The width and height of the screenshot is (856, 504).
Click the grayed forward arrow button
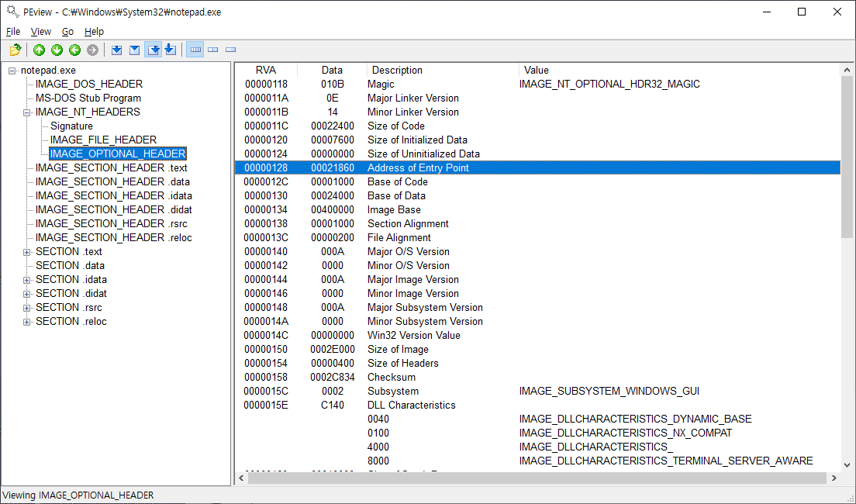click(93, 50)
